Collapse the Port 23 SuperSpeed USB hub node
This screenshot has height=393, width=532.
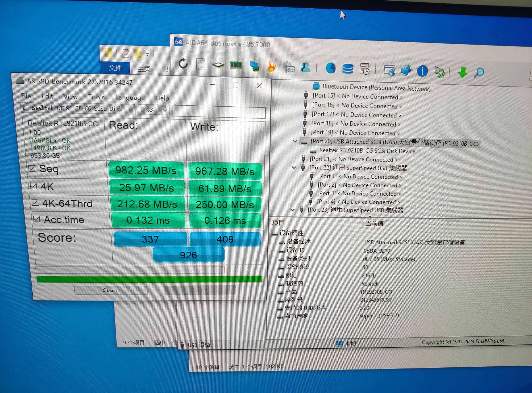292,210
